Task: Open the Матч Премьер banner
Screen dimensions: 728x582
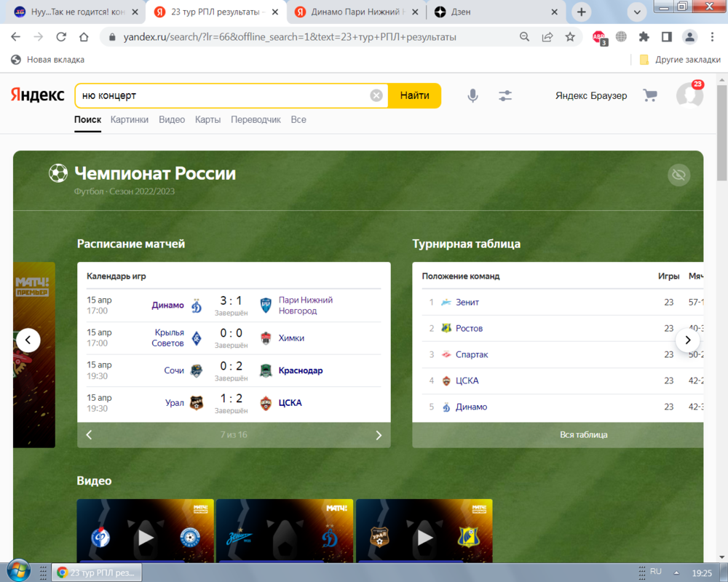Action: tap(34, 355)
